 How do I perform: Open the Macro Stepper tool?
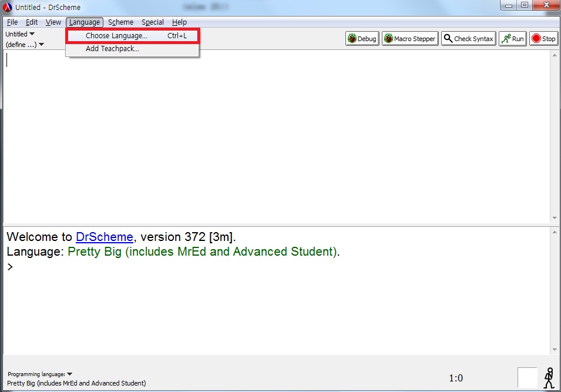(x=410, y=39)
